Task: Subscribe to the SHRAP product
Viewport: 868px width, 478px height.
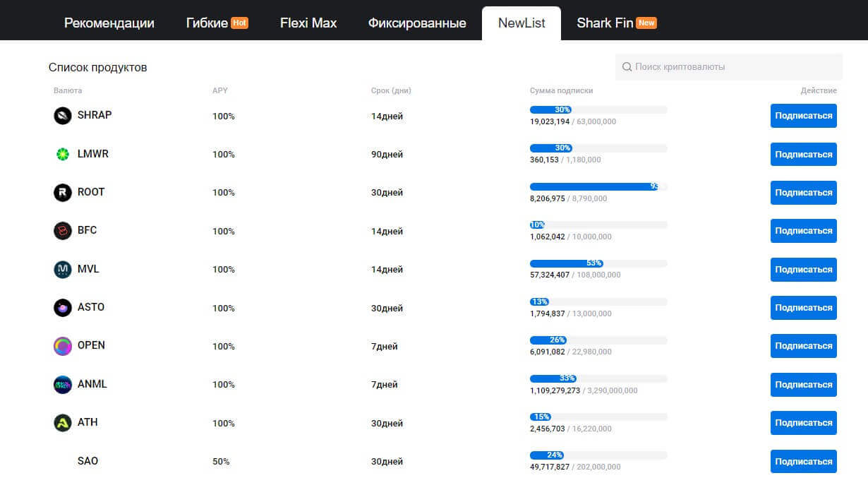Action: [803, 116]
